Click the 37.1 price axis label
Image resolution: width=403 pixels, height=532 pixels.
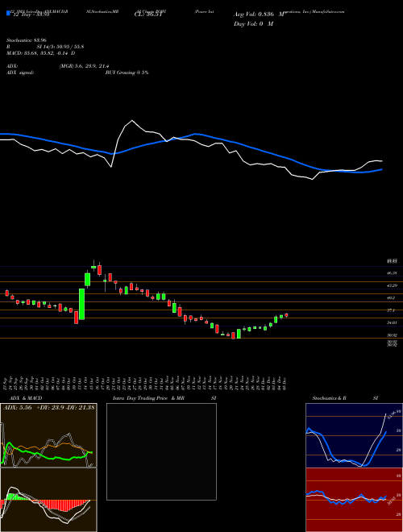[391, 310]
